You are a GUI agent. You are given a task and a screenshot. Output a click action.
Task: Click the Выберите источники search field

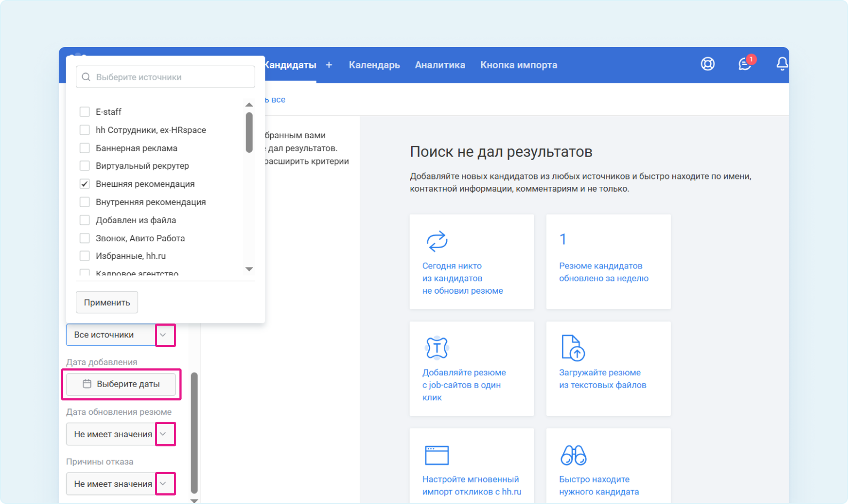166,77
